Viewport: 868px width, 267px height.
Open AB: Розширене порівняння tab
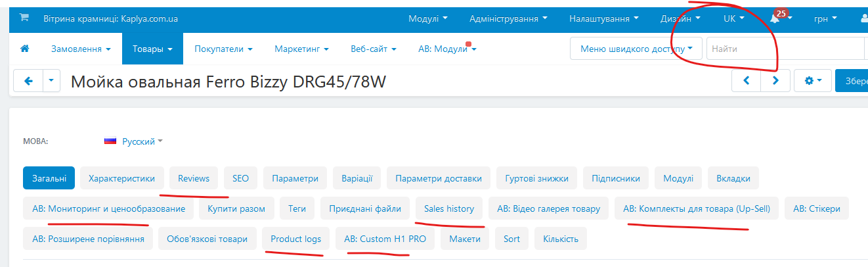(88, 239)
